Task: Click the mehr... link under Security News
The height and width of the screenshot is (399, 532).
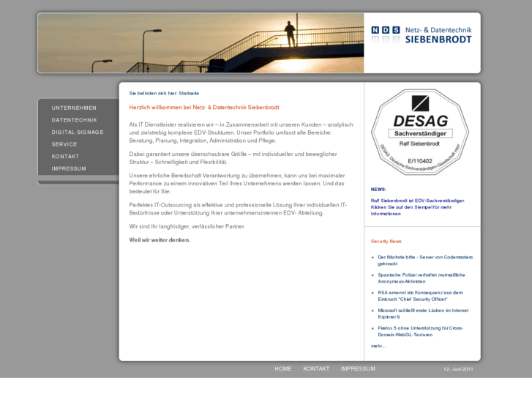Action: (x=378, y=346)
